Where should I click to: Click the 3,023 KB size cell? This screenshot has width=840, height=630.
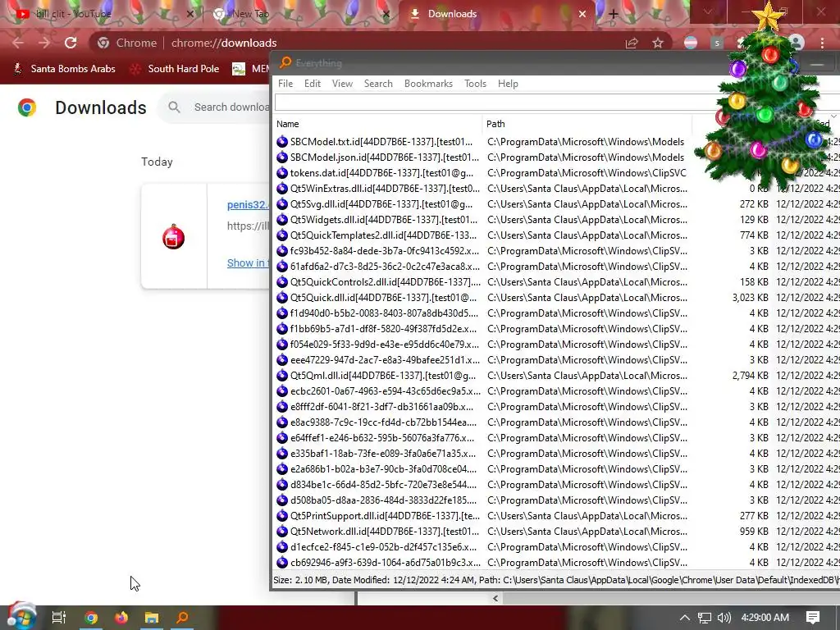(750, 298)
